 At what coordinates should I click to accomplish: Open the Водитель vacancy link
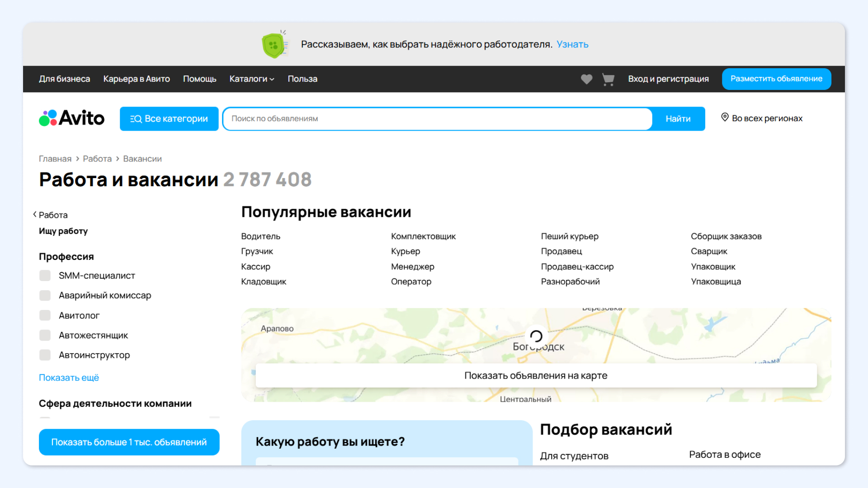pos(261,236)
